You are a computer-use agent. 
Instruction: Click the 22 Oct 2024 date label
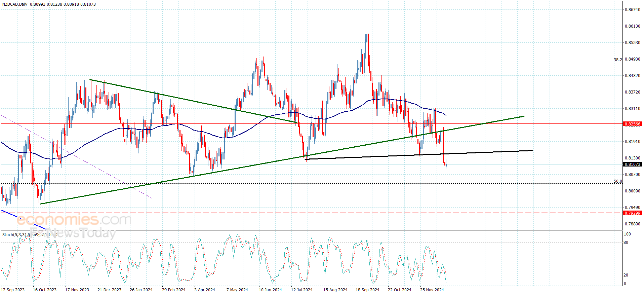pyautogui.click(x=399, y=290)
